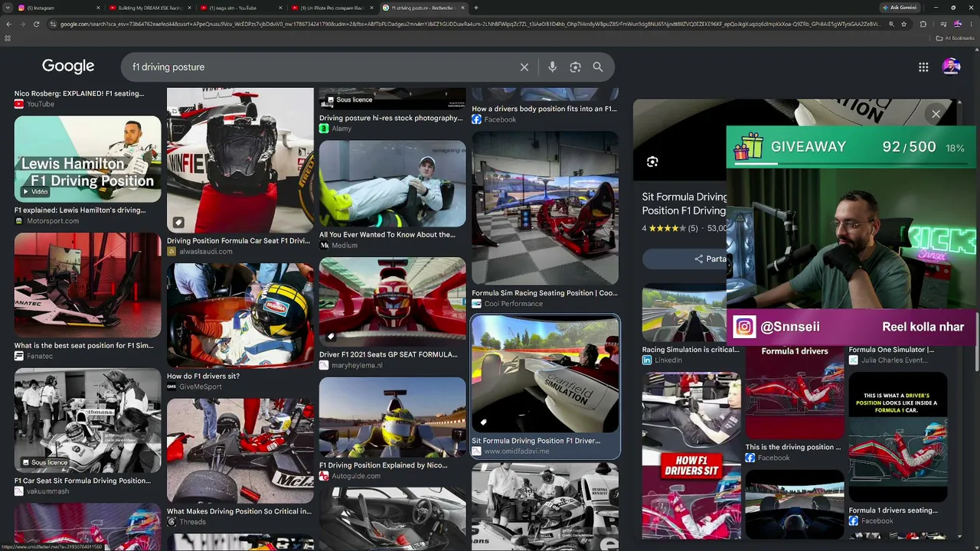Image resolution: width=980 pixels, height=551 pixels.
Task: Open Google Lens image search camera icon
Action: point(575,67)
